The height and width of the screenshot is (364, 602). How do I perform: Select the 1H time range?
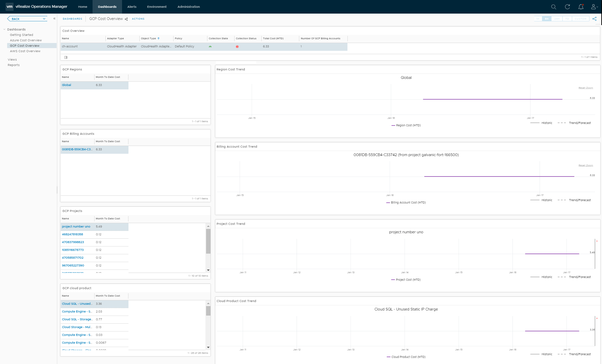(538, 19)
